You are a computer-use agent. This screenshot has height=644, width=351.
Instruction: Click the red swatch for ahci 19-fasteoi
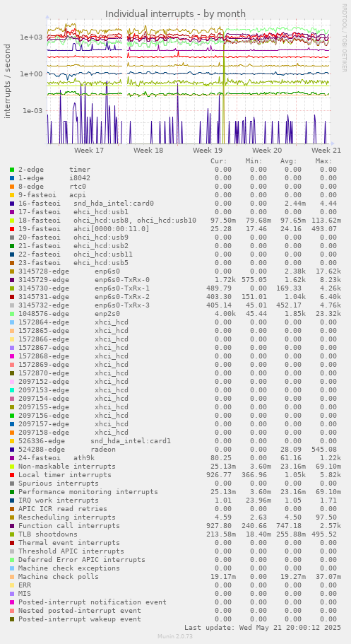(12, 229)
